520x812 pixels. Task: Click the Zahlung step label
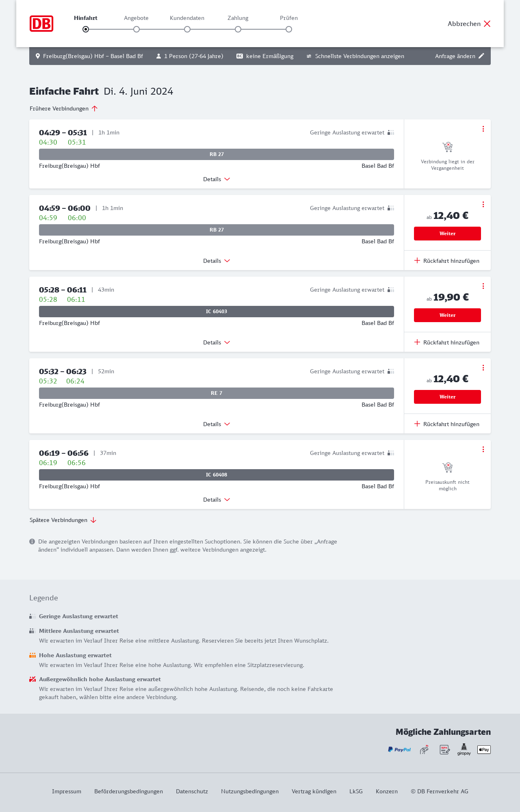point(238,18)
